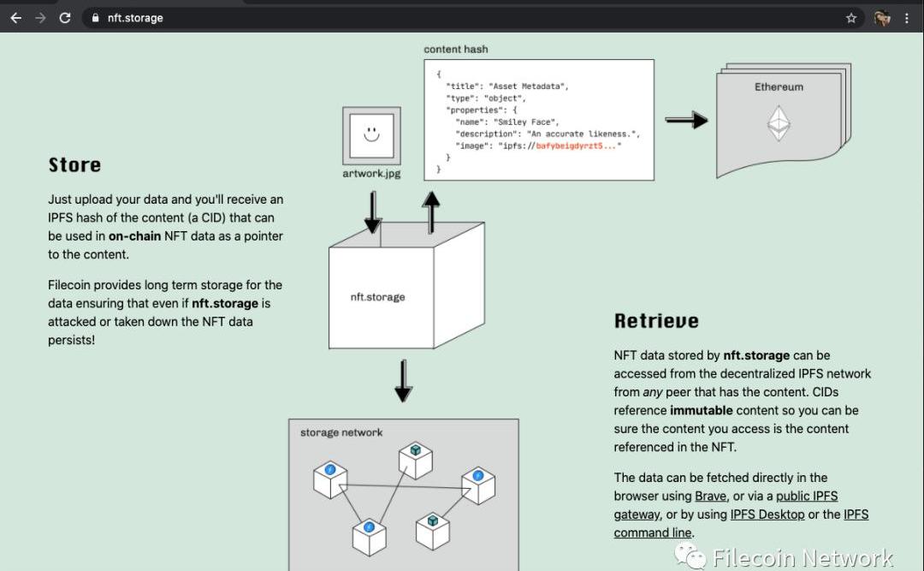This screenshot has width=924, height=571.
Task: Click the Retrieve section heading
Action: 656,321
